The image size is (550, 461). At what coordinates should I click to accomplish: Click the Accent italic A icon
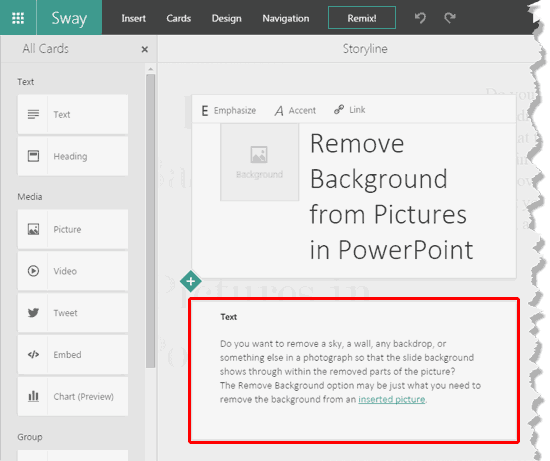279,111
